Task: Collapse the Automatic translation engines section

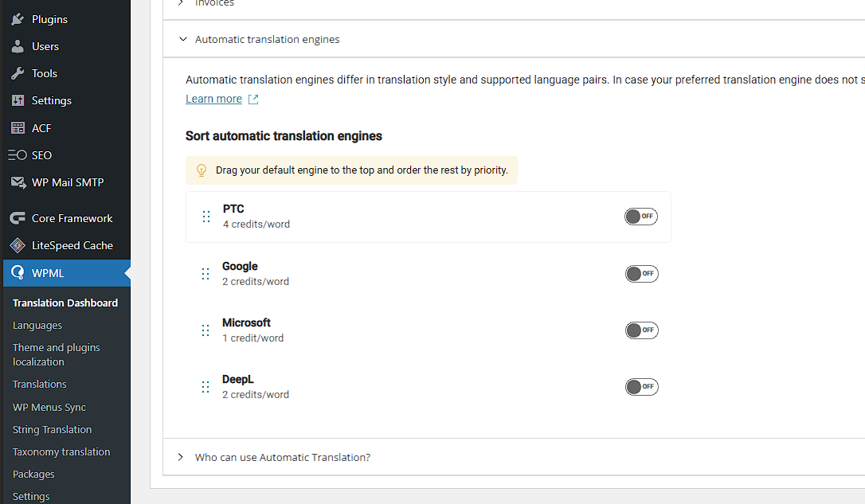Action: 183,39
